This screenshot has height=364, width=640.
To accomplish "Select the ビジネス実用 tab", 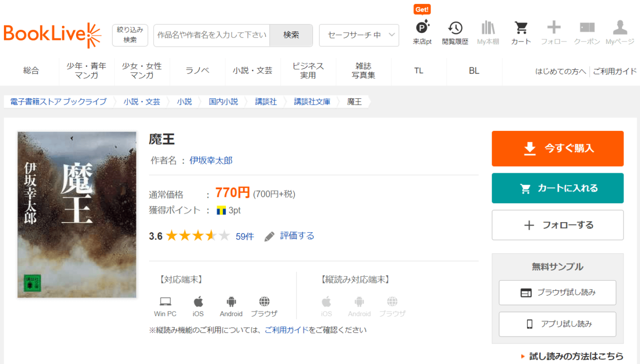I will (x=308, y=71).
